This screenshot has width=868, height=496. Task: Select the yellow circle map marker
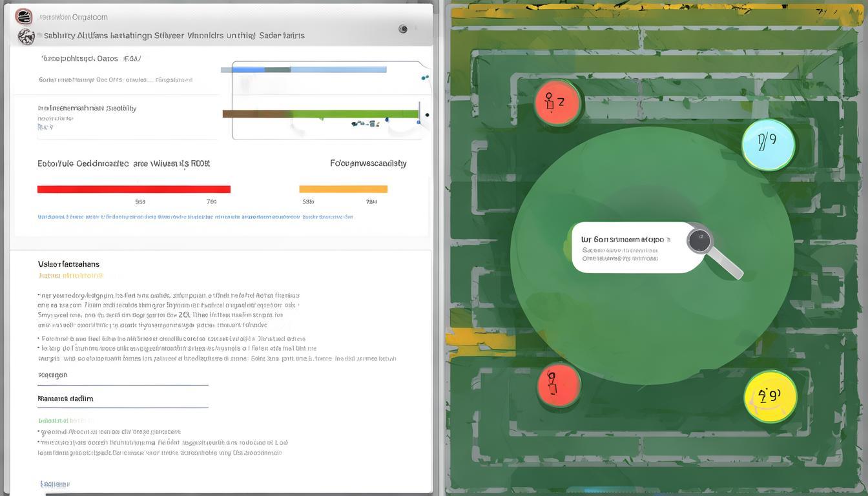pos(770,396)
